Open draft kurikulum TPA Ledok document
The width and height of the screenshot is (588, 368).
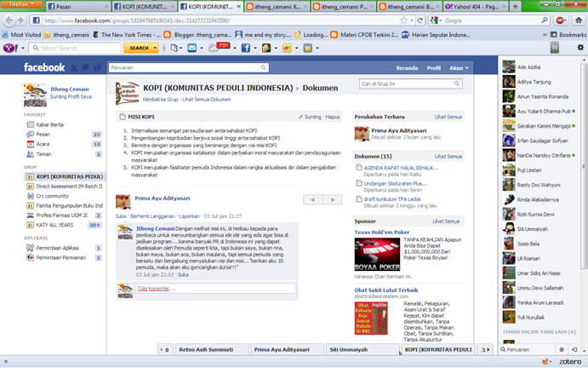point(392,199)
